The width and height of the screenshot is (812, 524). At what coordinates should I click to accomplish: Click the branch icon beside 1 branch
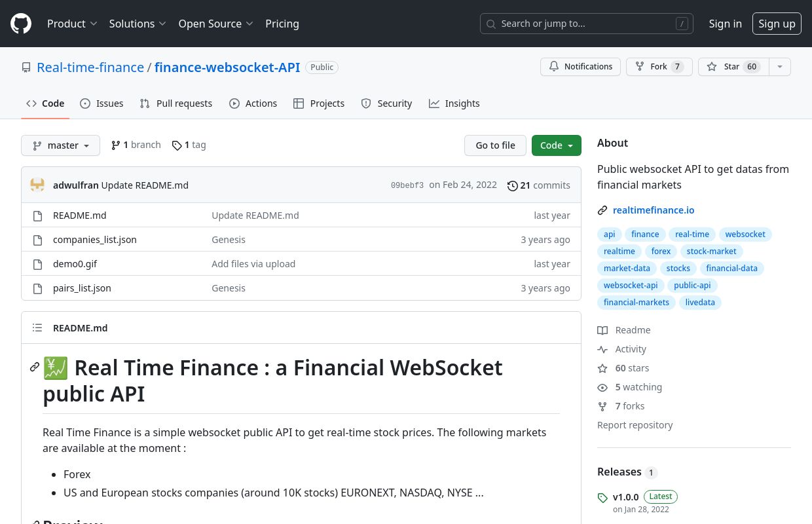point(116,145)
